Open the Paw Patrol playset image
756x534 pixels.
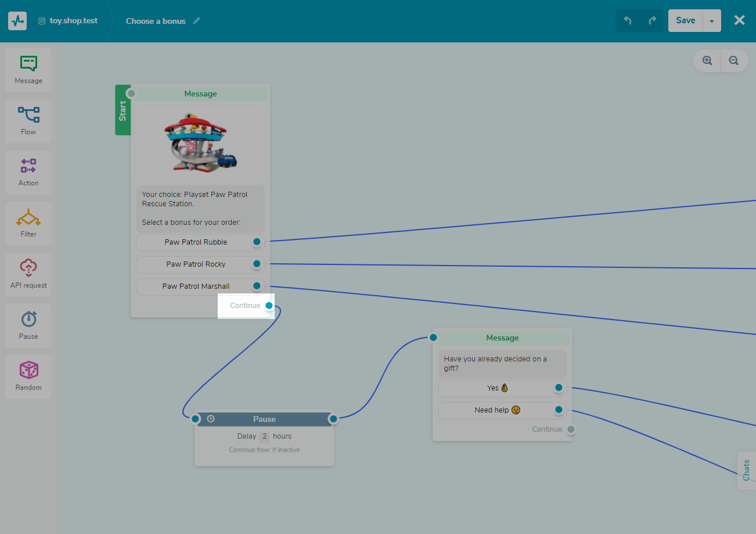200,143
